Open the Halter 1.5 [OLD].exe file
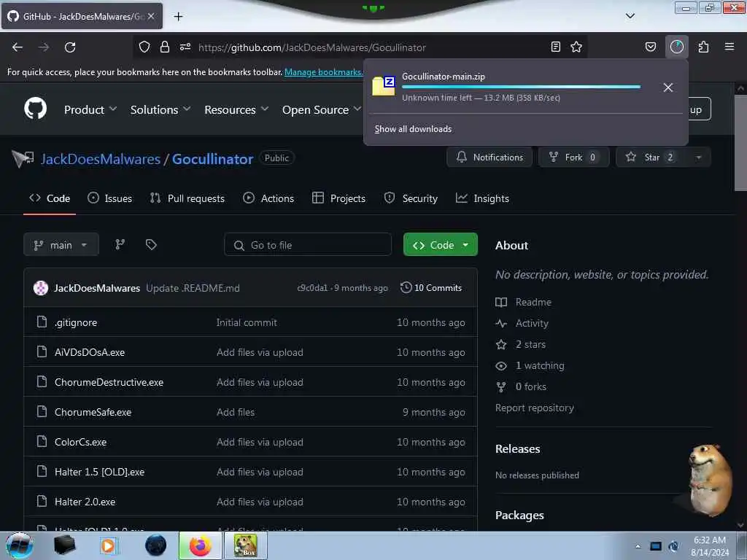747x560 pixels. pos(99,472)
